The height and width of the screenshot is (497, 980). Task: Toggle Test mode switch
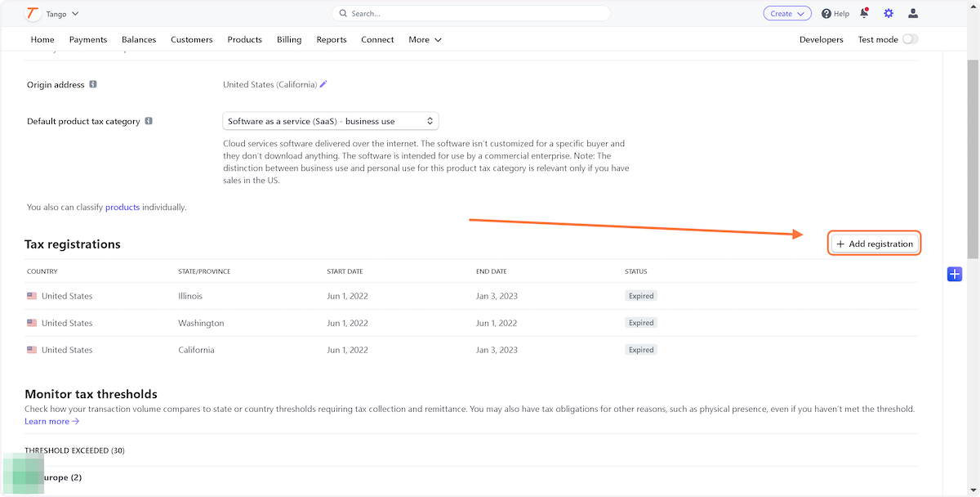click(x=910, y=39)
